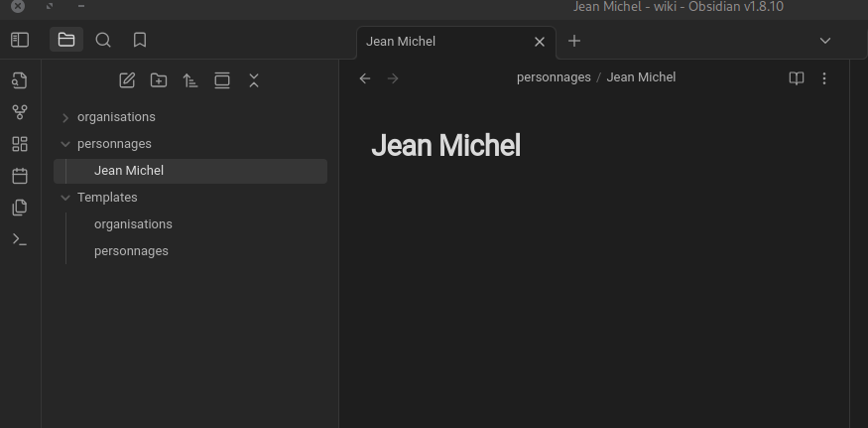Open the personnages template file
Viewport: 868px width, 428px height.
tap(131, 251)
